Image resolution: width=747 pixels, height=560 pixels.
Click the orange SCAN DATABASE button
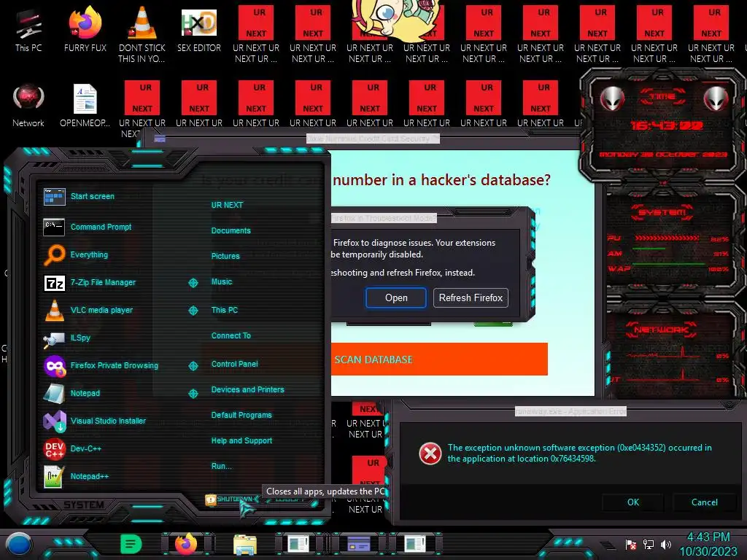pyautogui.click(x=439, y=359)
